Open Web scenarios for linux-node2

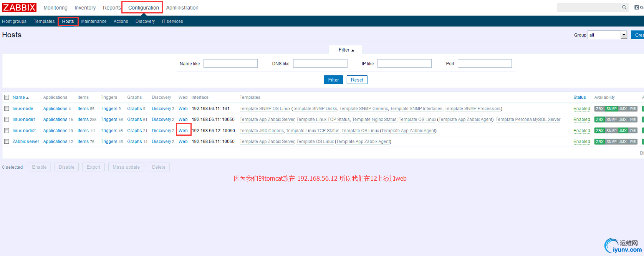click(183, 131)
